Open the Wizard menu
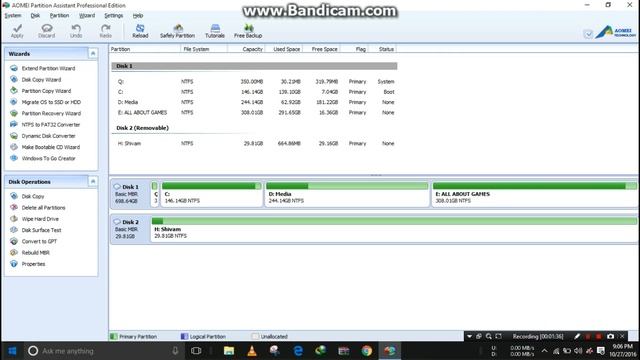Viewport: 640px width, 360px height. click(x=87, y=15)
